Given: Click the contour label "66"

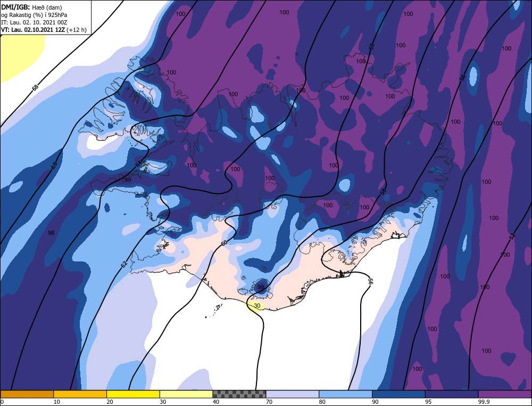Looking at the screenshot, I should (x=54, y=166).
